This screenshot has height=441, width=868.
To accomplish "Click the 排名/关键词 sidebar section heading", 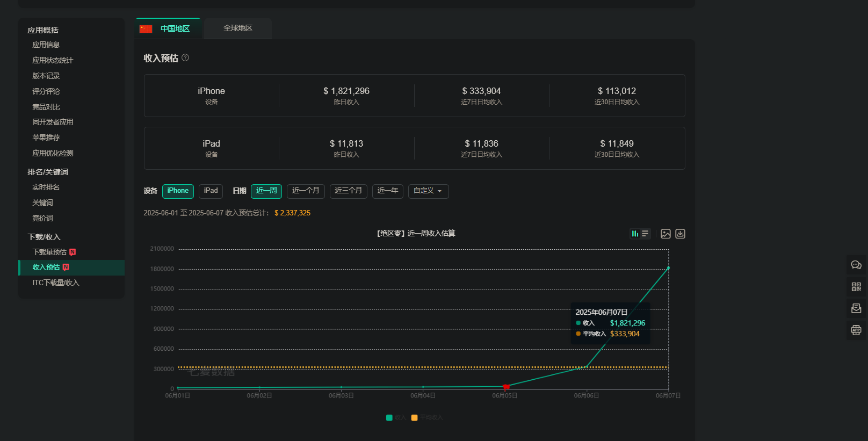I will point(48,172).
